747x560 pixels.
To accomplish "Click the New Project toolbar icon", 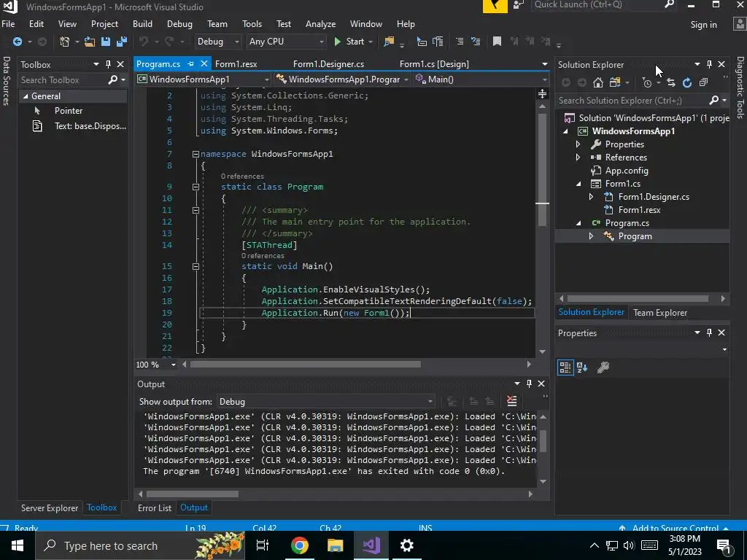I will 64,42.
